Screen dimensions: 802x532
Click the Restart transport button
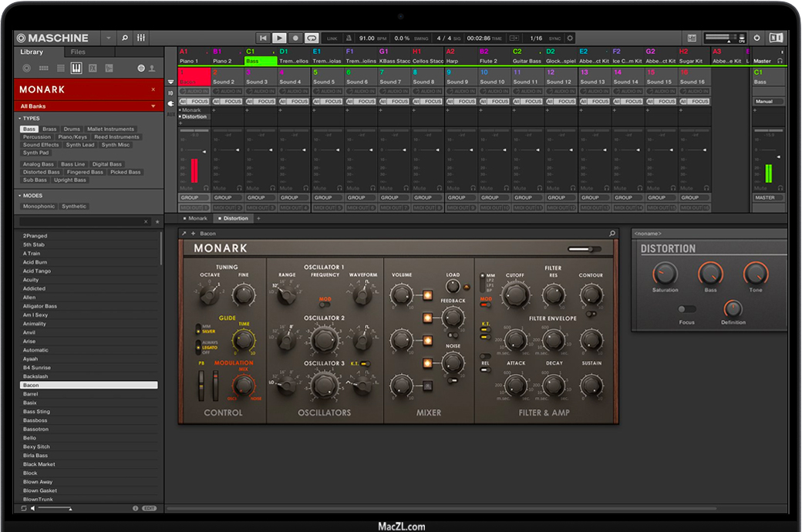tap(263, 38)
